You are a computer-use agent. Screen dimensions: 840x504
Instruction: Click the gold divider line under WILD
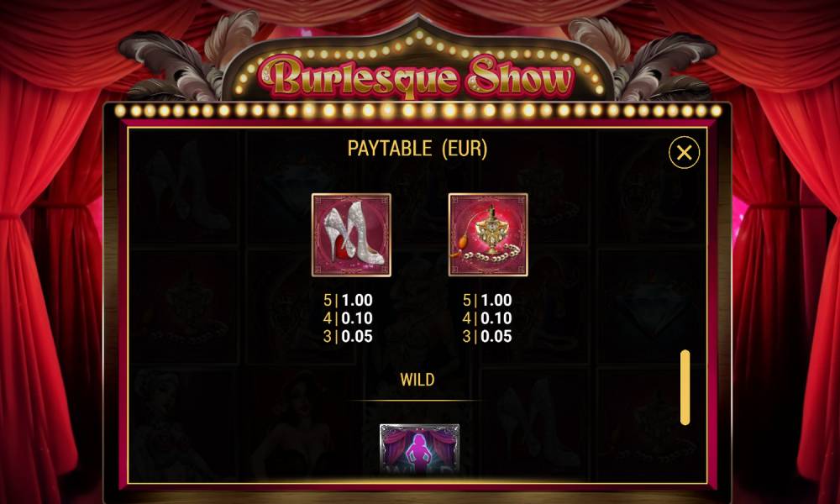417,400
